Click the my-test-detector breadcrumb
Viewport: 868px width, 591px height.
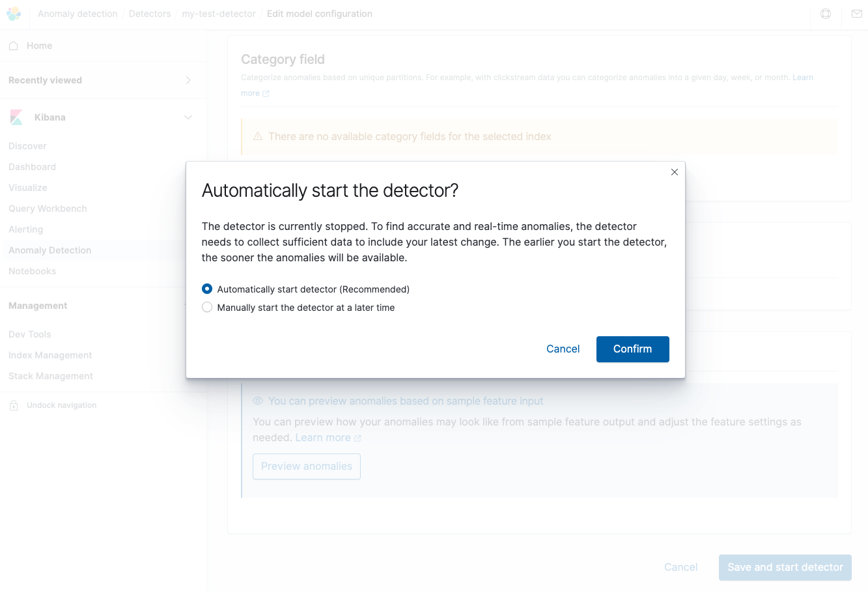pos(219,14)
